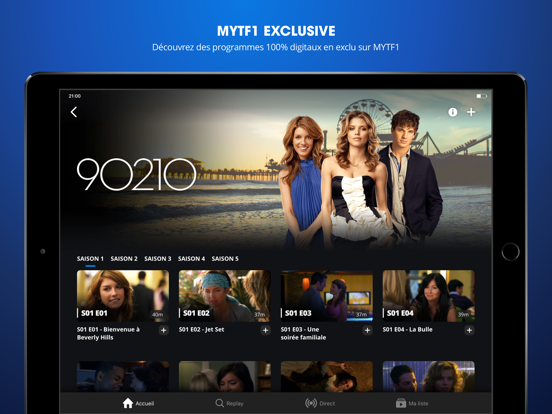
Task: Click the 40m duration on S01 E01
Action: (157, 314)
